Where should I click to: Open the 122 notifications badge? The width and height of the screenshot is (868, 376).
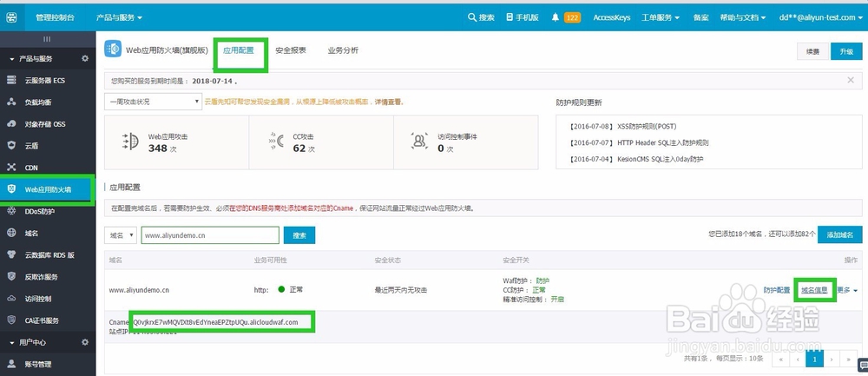[572, 17]
